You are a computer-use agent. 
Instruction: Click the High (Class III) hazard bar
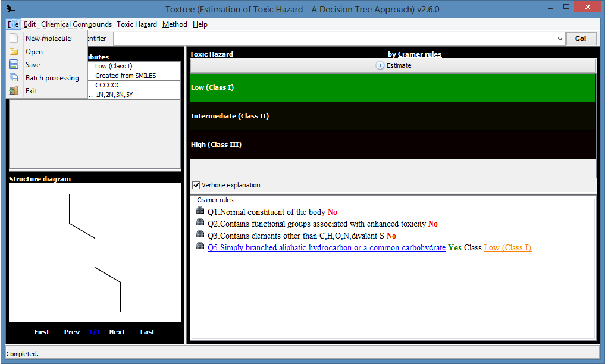pos(393,145)
